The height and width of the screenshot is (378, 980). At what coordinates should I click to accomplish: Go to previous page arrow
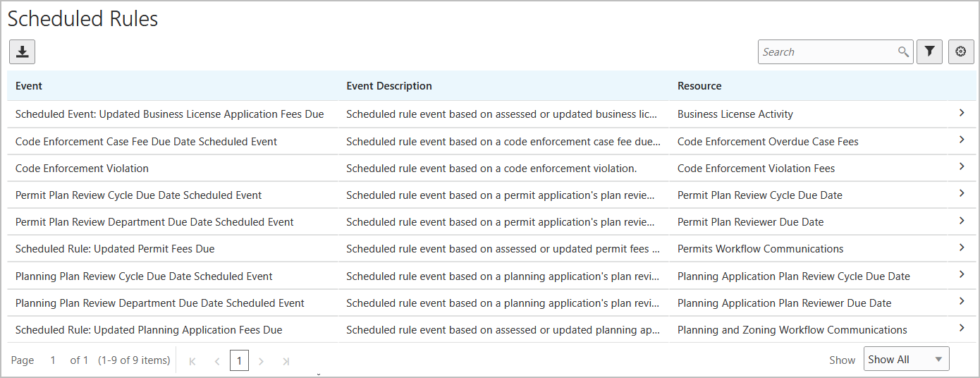click(x=216, y=361)
